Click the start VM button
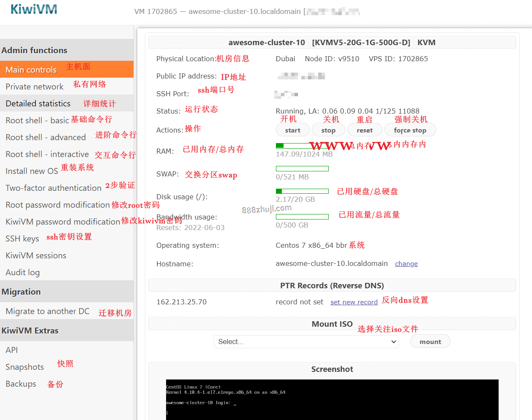The image size is (532, 420). pos(293,130)
